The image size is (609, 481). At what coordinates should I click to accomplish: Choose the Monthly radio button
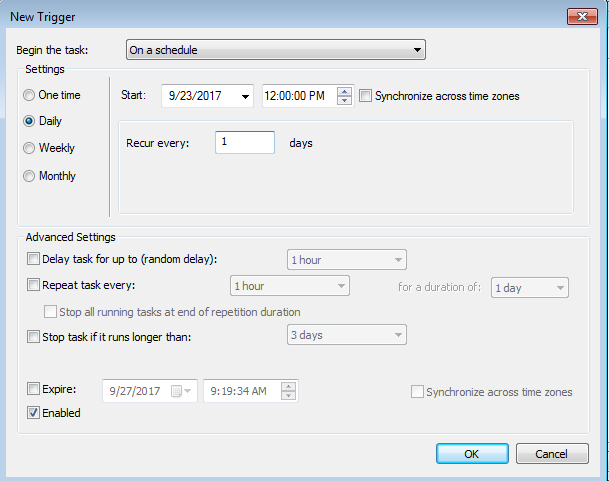29,176
